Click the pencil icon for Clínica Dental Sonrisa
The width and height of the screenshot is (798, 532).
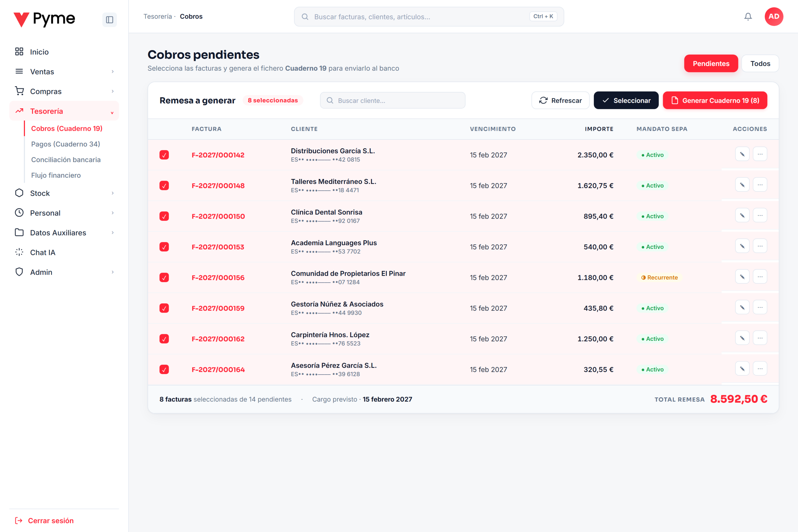click(742, 216)
